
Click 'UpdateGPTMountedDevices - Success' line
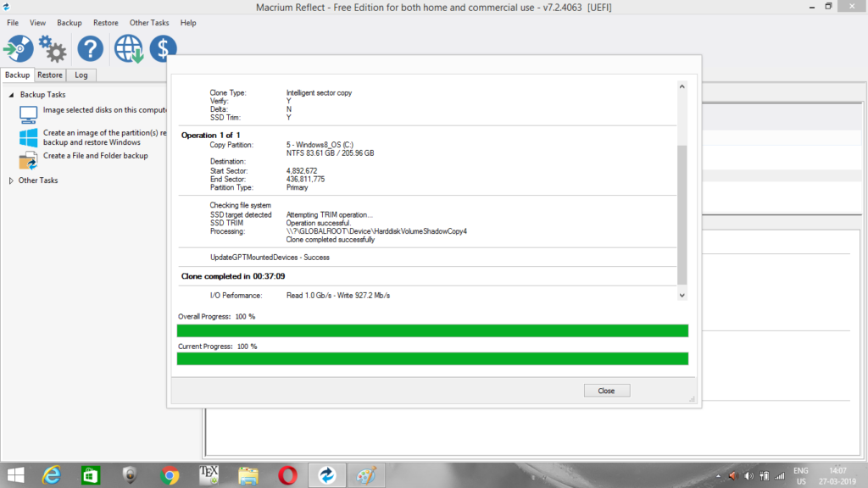pos(270,258)
